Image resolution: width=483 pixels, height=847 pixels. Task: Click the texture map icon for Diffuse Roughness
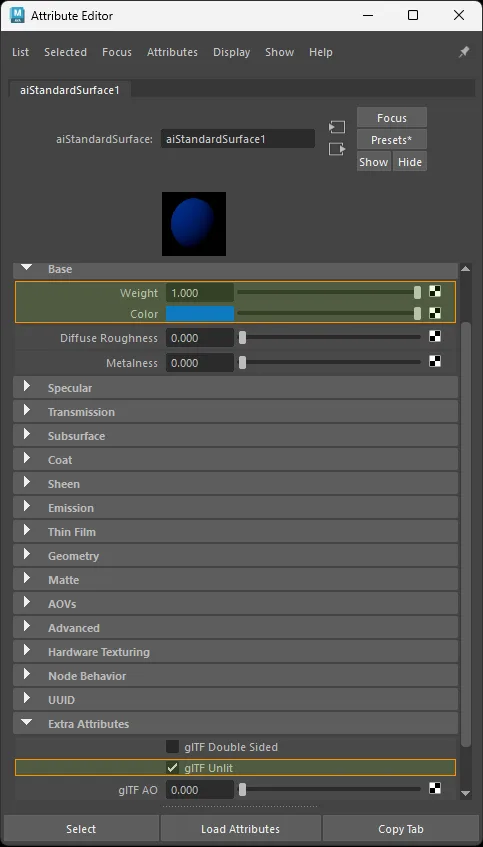(434, 337)
